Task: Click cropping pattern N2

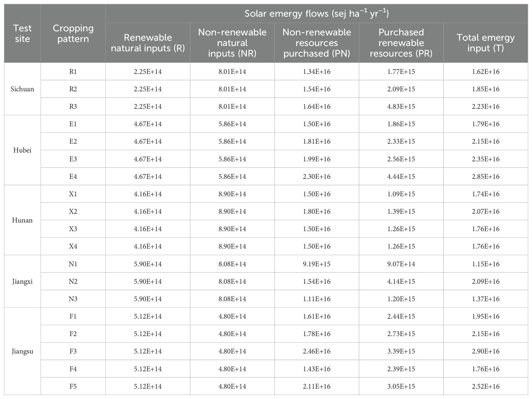Action: 73,281
